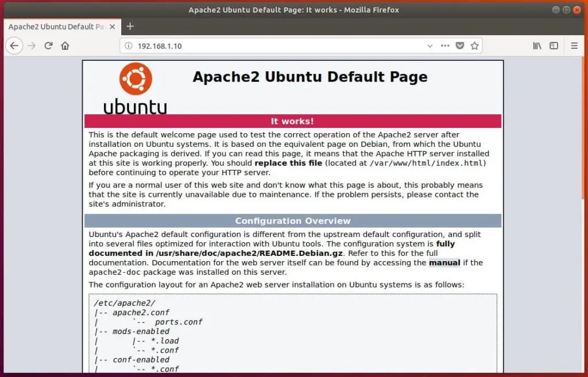Open the page actions three-dot menu
588x377 pixels.
coord(445,46)
